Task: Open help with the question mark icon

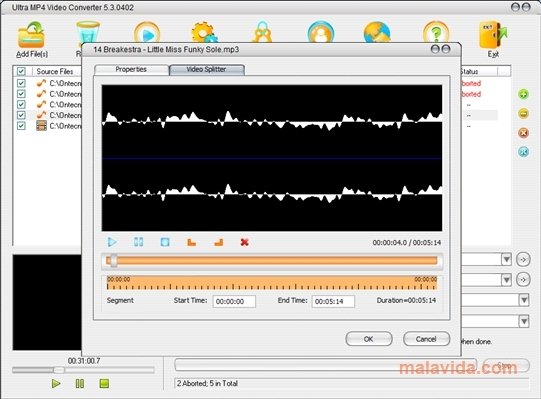Action: click(x=436, y=32)
